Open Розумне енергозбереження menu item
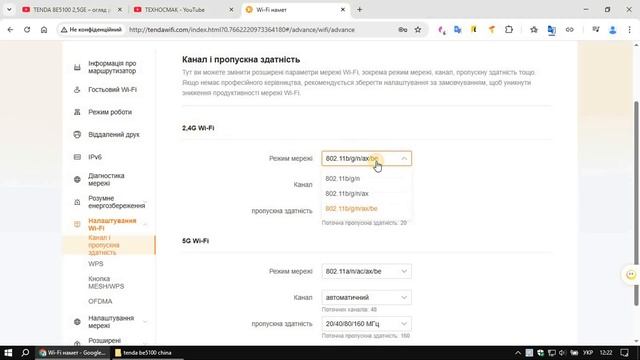Screen dimensions: 640x360 (x=116, y=202)
